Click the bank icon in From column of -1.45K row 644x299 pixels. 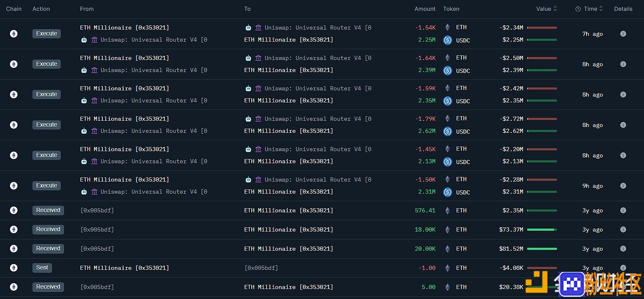(x=94, y=161)
